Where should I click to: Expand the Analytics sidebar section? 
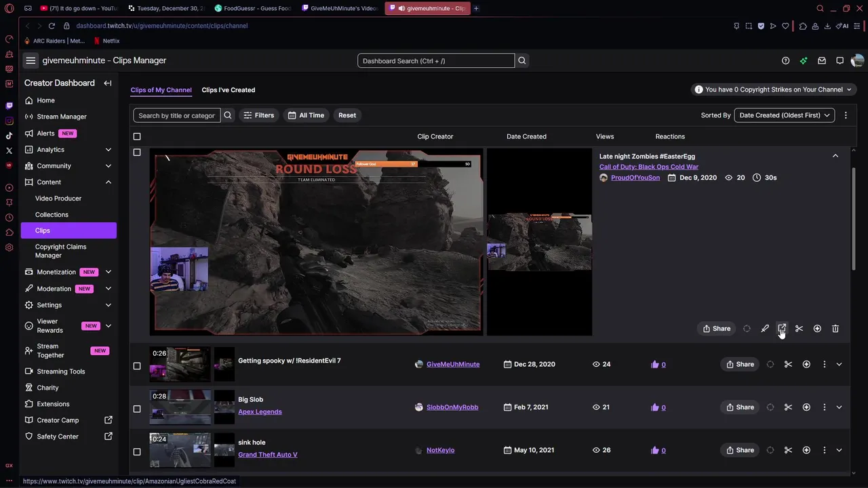(x=108, y=149)
